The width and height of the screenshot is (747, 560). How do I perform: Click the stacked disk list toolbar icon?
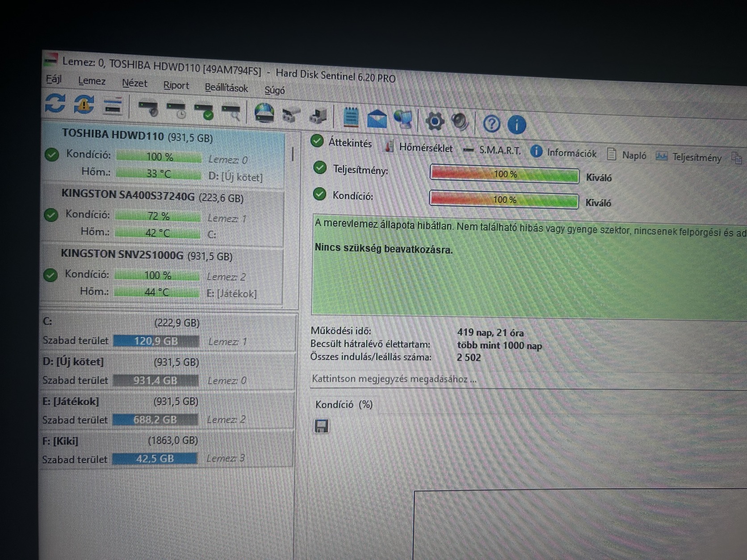pos(113,106)
